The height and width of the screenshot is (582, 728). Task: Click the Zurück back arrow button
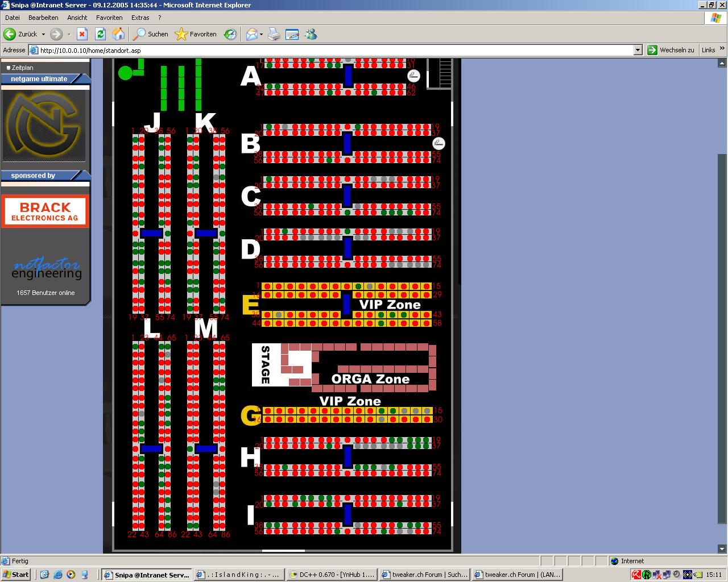tap(20, 34)
